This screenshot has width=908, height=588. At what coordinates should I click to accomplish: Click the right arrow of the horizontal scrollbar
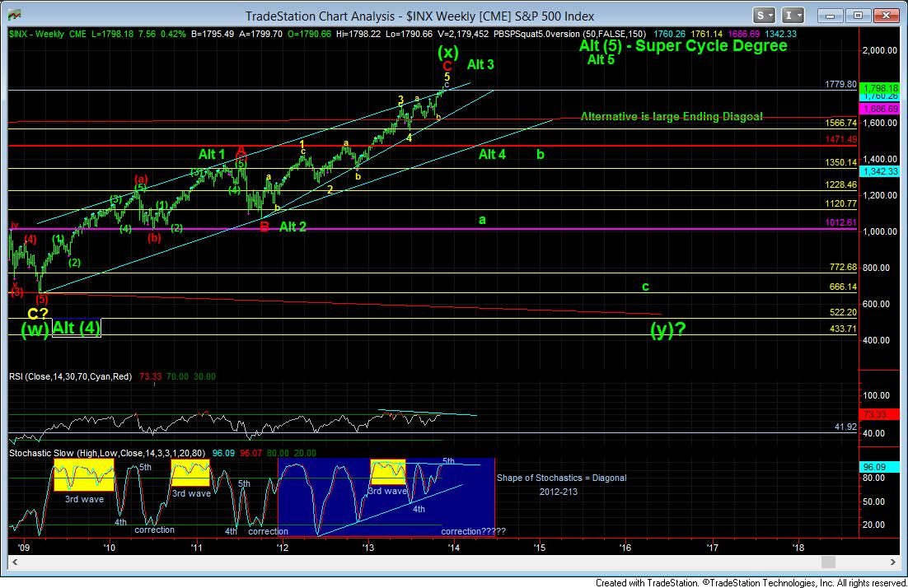(892, 562)
